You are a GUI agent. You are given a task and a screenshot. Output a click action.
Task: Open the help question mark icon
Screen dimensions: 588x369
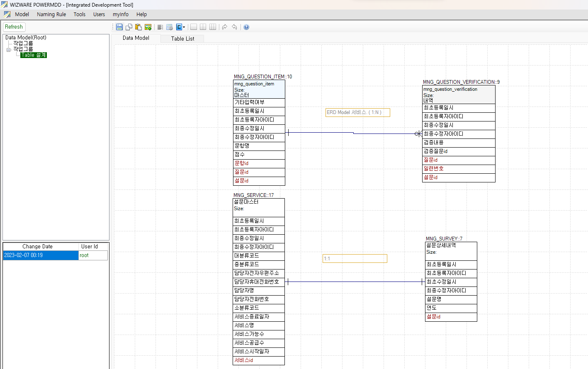pyautogui.click(x=246, y=27)
